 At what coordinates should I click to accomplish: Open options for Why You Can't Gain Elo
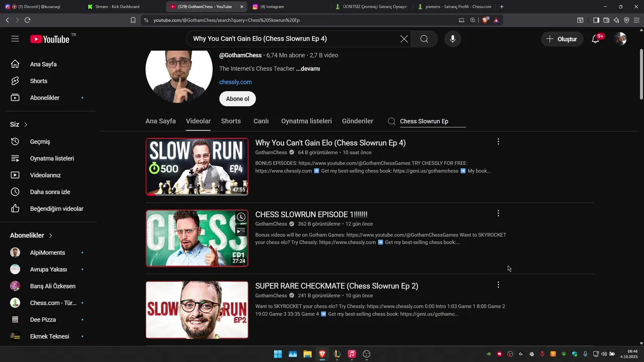click(x=498, y=142)
